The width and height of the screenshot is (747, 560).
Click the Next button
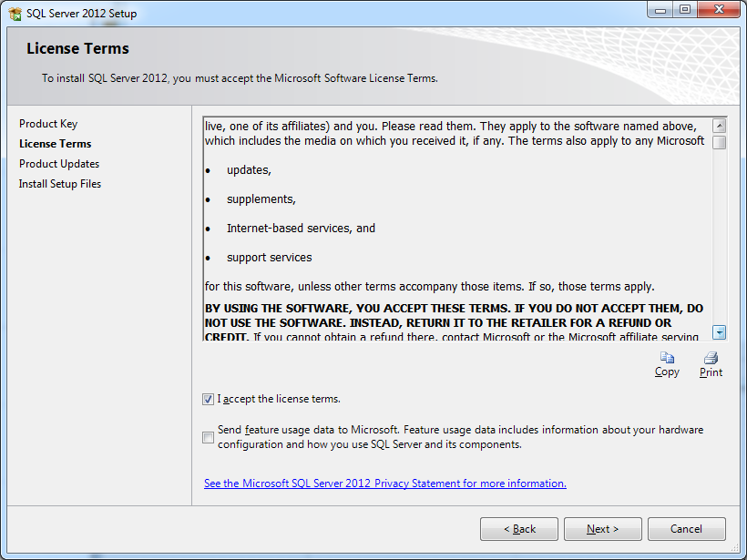(x=603, y=529)
